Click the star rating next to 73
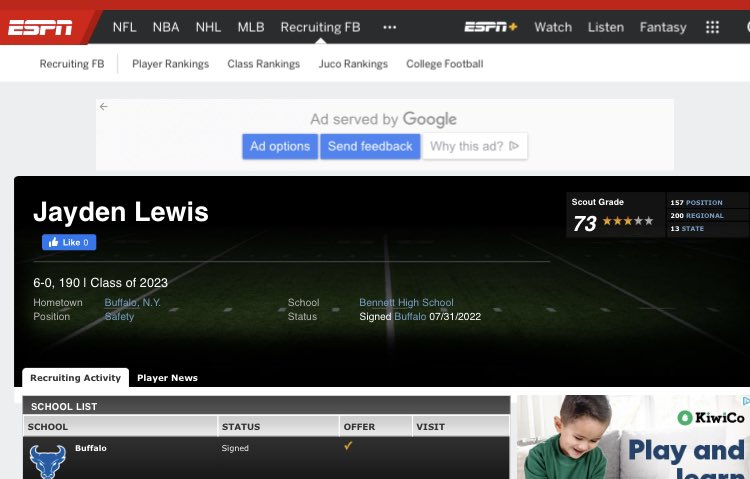750x479 pixels. [x=628, y=221]
